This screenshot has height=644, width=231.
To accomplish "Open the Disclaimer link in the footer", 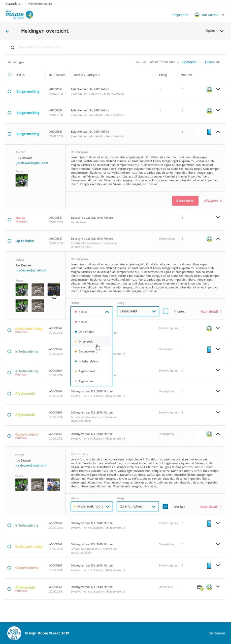I will (217, 633).
